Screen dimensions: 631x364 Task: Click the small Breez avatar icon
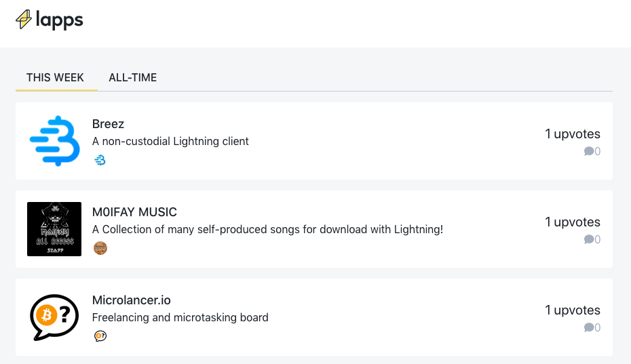click(100, 160)
